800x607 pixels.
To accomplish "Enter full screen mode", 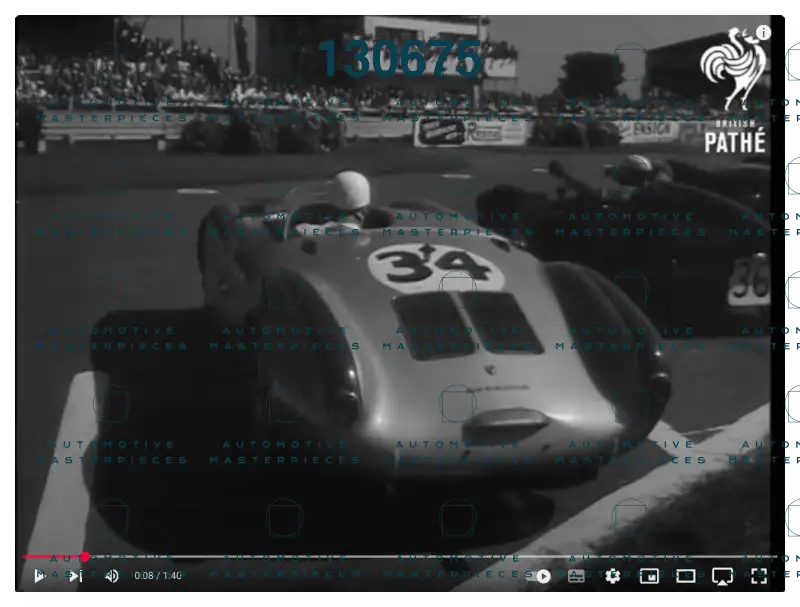I will 759,576.
